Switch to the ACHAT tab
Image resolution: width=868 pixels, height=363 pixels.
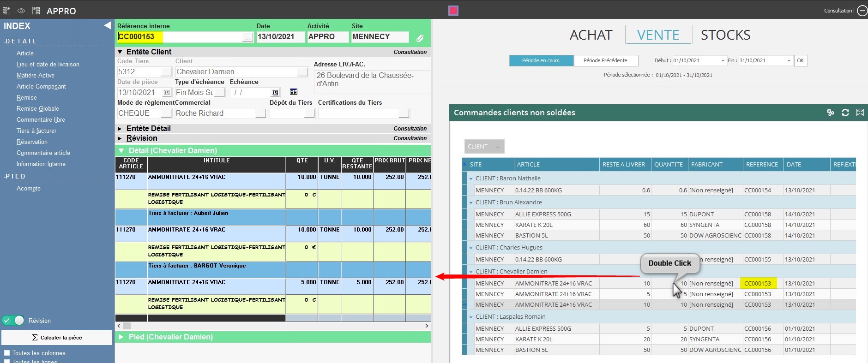click(x=591, y=35)
